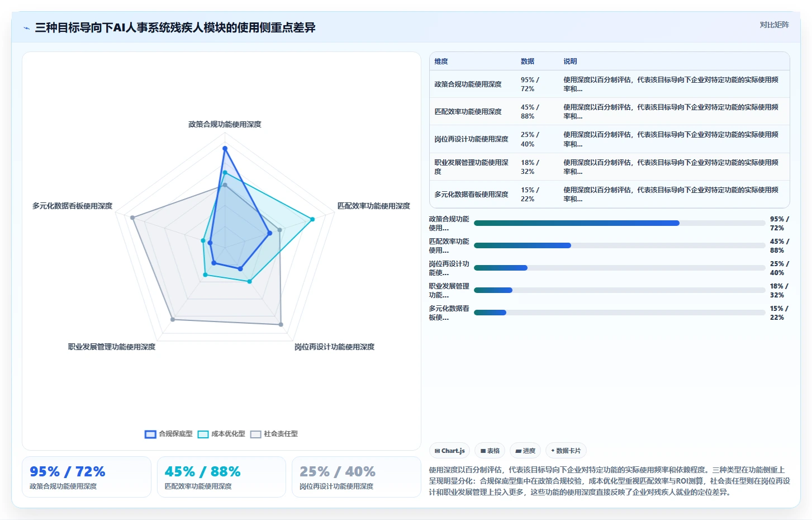Screen dimensions: 812x520
Task: Click the 岗位再设计功 progress bar
Action: pos(619,268)
